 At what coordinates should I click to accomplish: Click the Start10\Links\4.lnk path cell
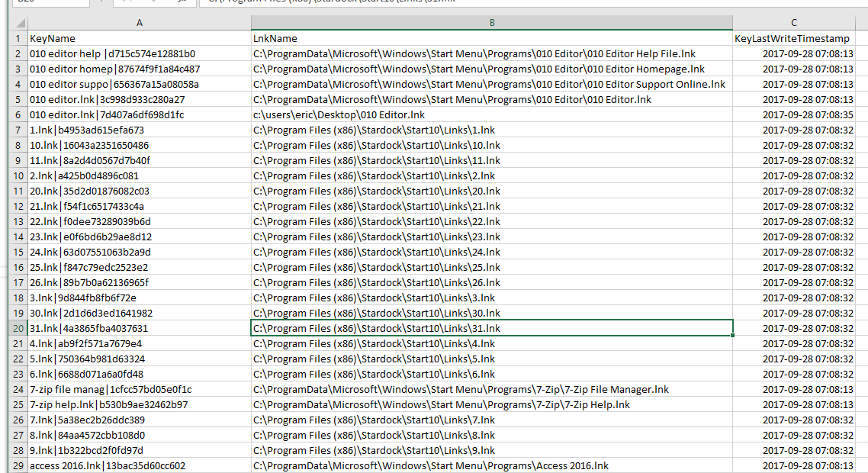click(491, 343)
